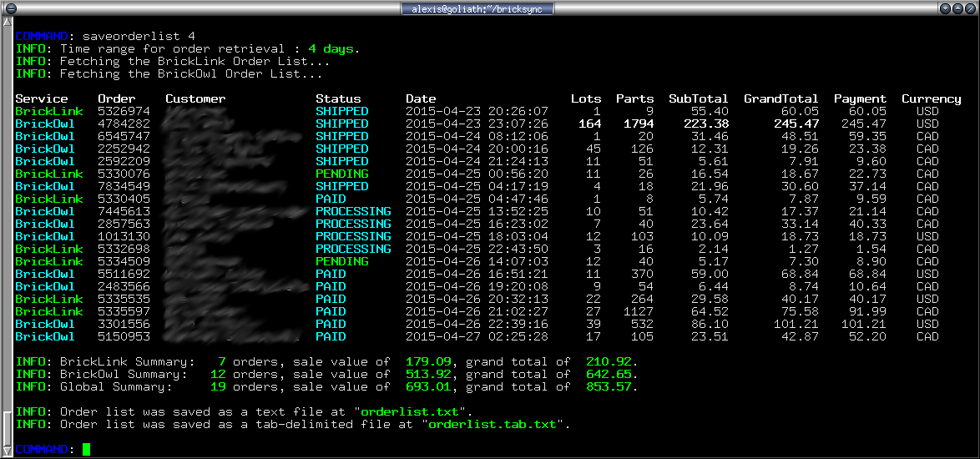980x459 pixels.
Task: Click the middle of three right title bar buttons
Action: pos(958,8)
